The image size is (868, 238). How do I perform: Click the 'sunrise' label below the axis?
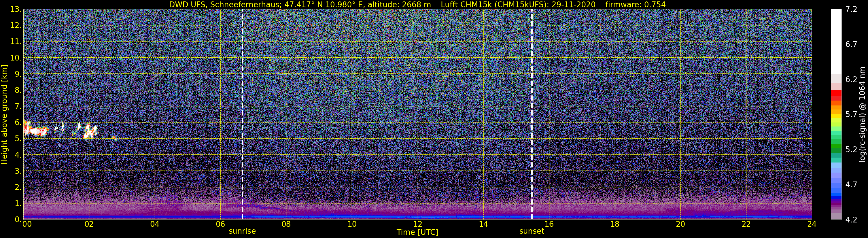(242, 231)
